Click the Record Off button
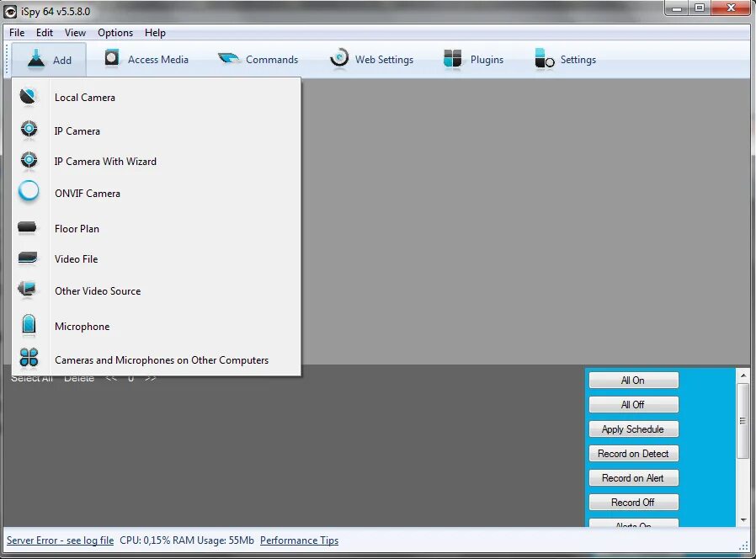Screen dimensions: 756x559 click(x=633, y=502)
